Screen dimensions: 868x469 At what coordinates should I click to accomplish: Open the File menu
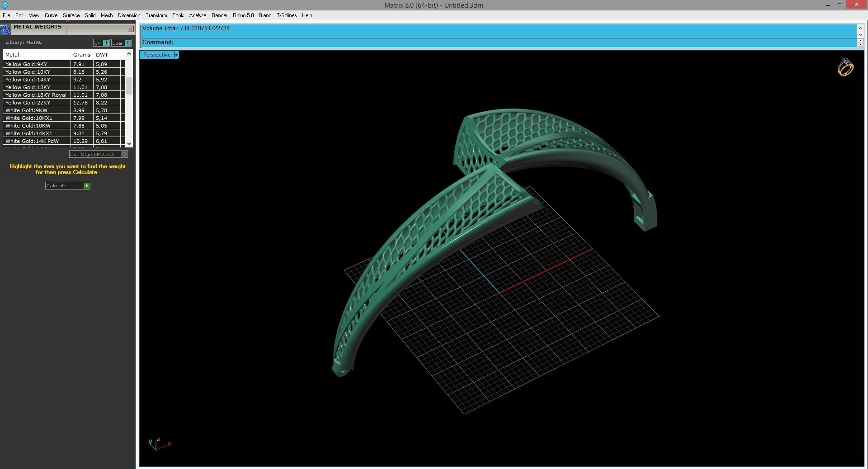pyautogui.click(x=6, y=15)
